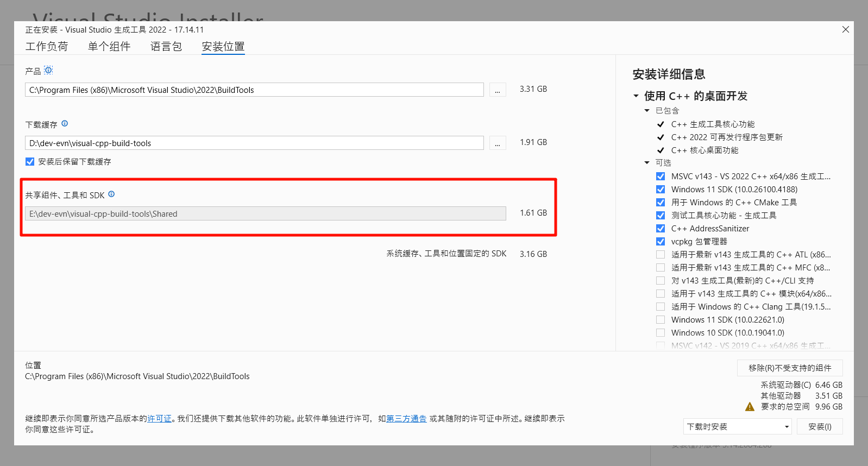The width and height of the screenshot is (868, 466).
Task: Click C++ 2022 可再发行程序包更新 item
Action: 727,137
